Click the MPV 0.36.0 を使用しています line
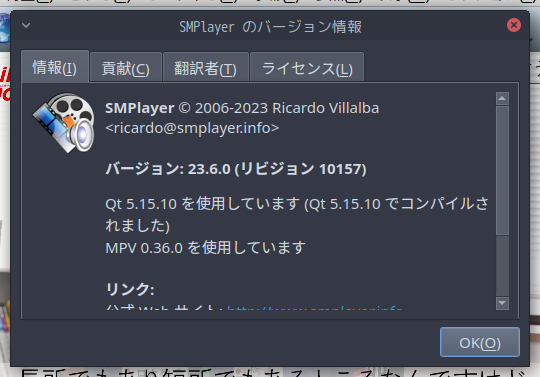 [x=205, y=248]
